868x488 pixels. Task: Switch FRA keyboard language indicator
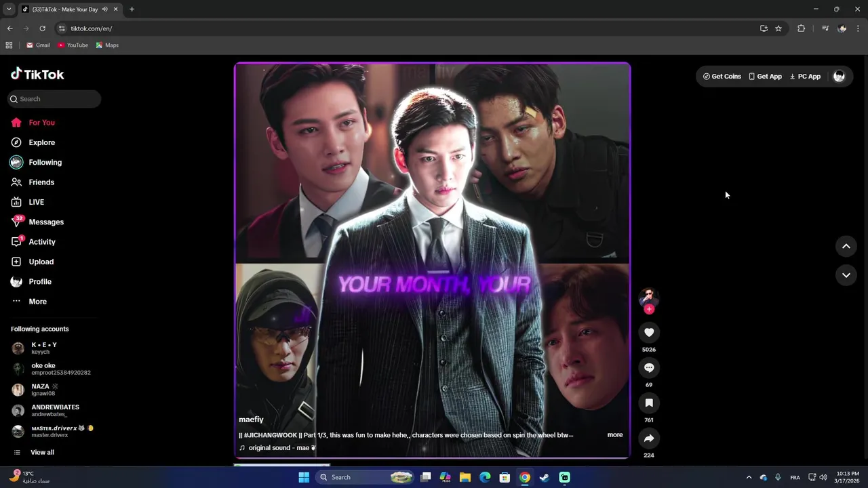tap(795, 477)
